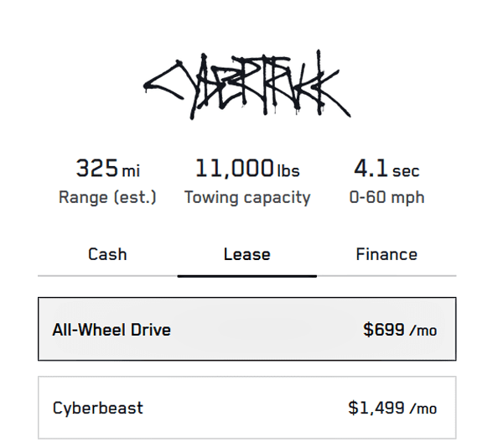The image size is (503, 448).
Task: Click the lbs unit beside 11,000
Action: pyautogui.click(x=288, y=171)
